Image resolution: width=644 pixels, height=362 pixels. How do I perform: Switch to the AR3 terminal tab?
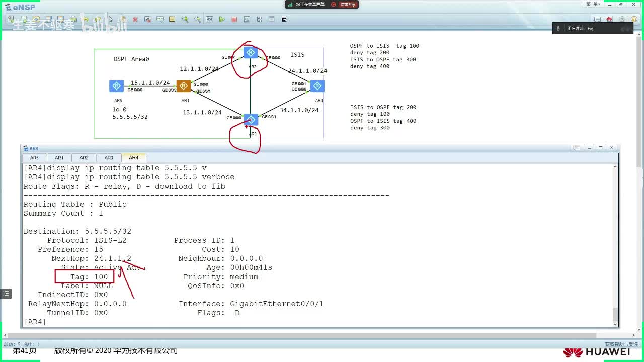tap(109, 158)
